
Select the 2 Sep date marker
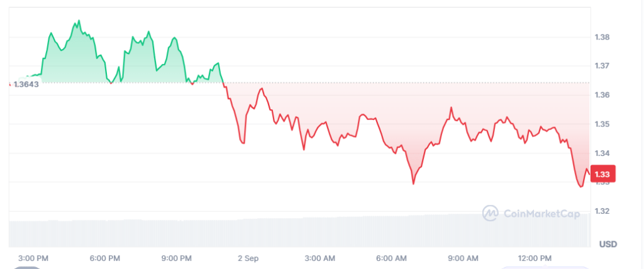point(248,258)
